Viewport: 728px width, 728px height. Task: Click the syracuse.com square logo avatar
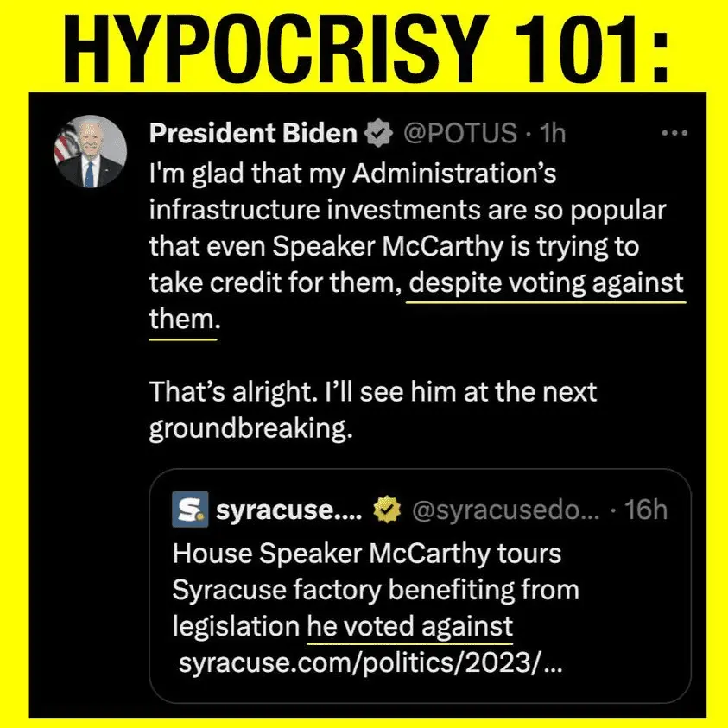pyautogui.click(x=190, y=510)
